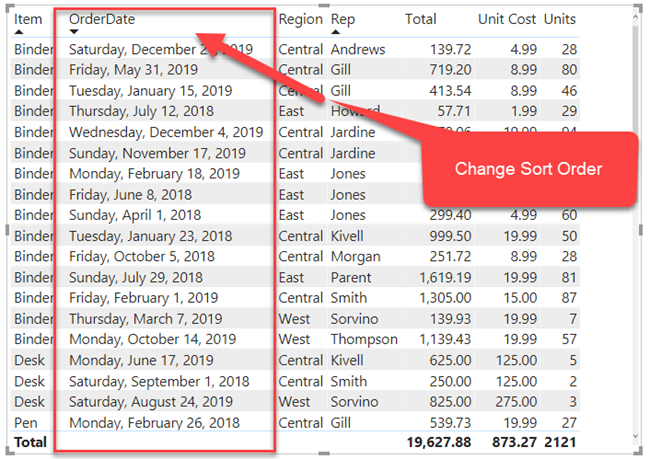Viewport: 650px width, 459px height.
Task: Click the Rep column sort arrow
Action: pyautogui.click(x=336, y=32)
